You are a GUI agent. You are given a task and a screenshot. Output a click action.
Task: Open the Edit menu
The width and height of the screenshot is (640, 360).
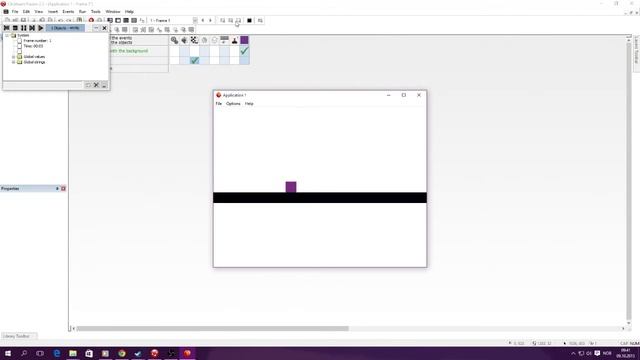[x=26, y=12]
